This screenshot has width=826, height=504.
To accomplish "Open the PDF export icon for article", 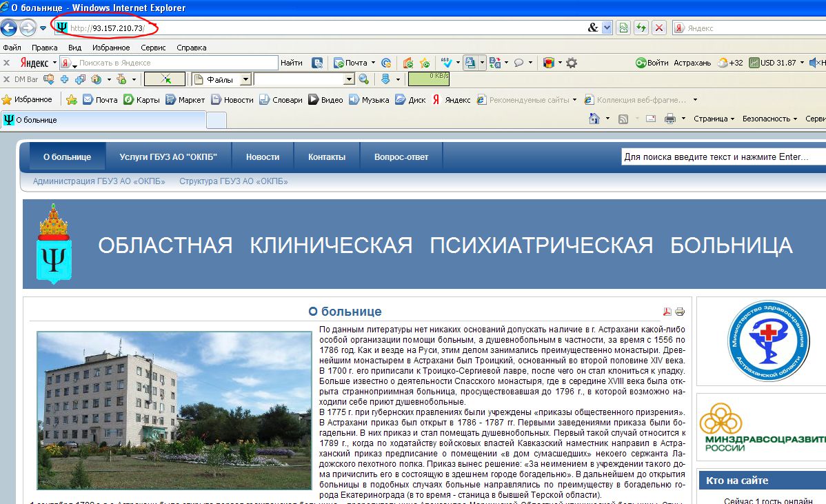I will 667,312.
